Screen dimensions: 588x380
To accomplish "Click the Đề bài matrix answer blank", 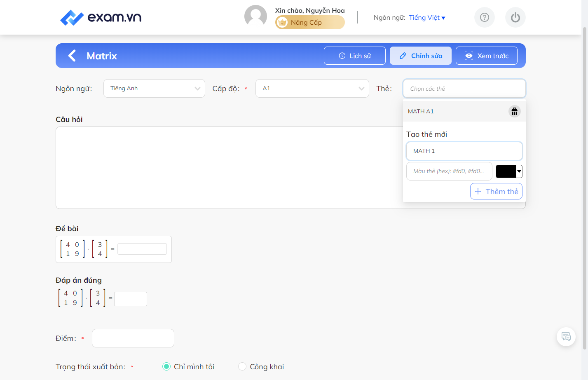I will tap(142, 249).
